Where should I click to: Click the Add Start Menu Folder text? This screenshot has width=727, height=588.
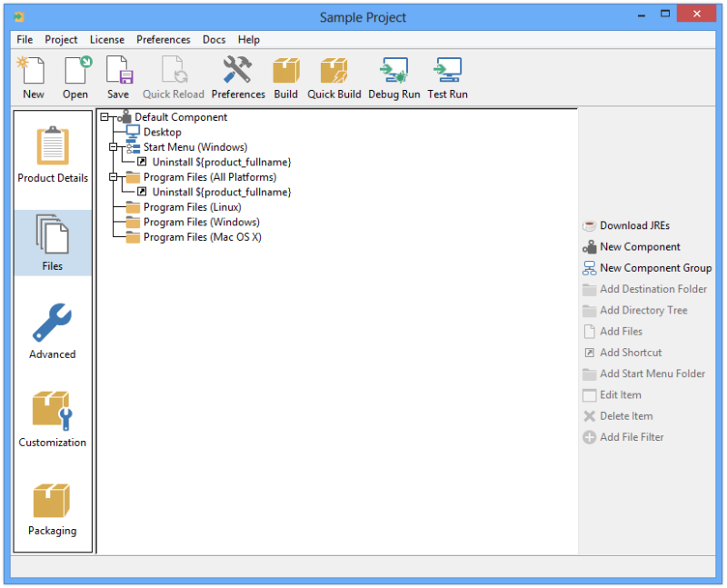pos(652,374)
